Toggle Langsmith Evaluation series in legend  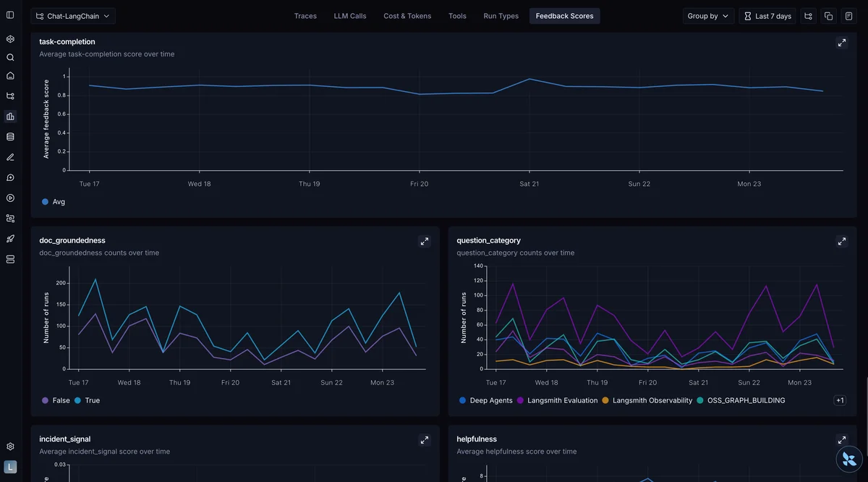(x=557, y=400)
